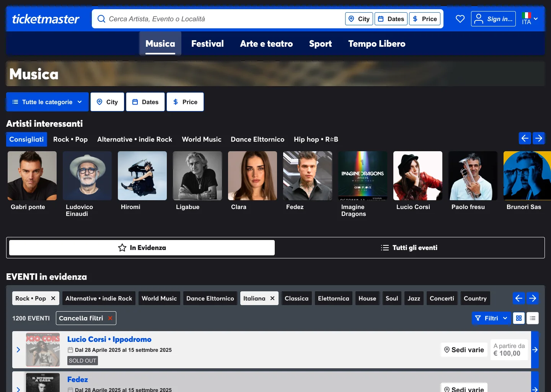
Task: Remove the Italiana filter chip
Action: (272, 298)
